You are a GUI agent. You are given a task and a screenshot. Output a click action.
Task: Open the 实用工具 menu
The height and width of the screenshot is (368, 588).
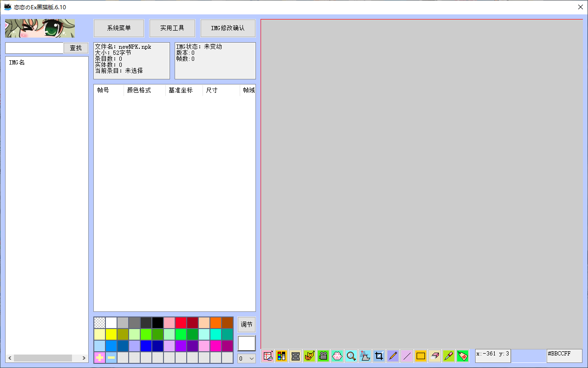[x=172, y=28]
